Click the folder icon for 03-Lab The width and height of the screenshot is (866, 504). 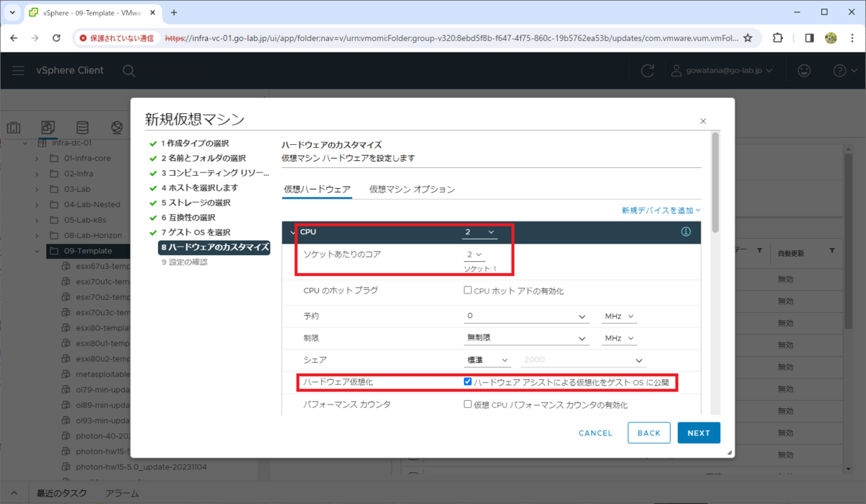point(53,189)
